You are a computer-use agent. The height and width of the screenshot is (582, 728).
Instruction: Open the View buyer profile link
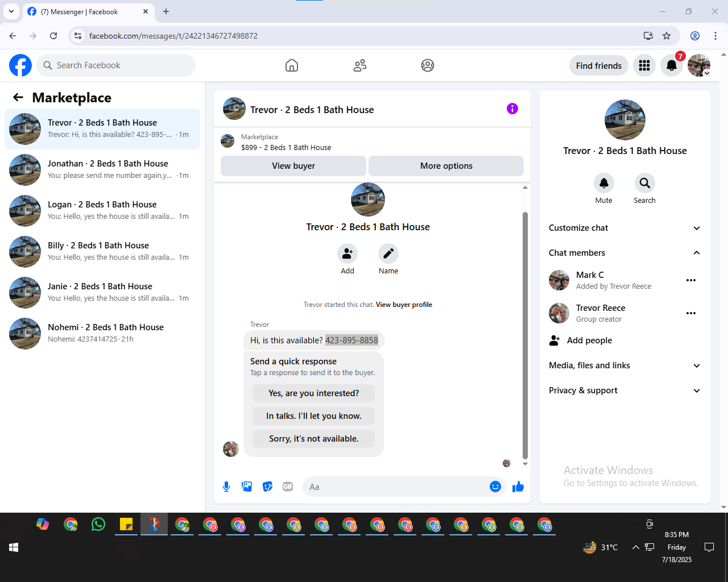coord(404,305)
